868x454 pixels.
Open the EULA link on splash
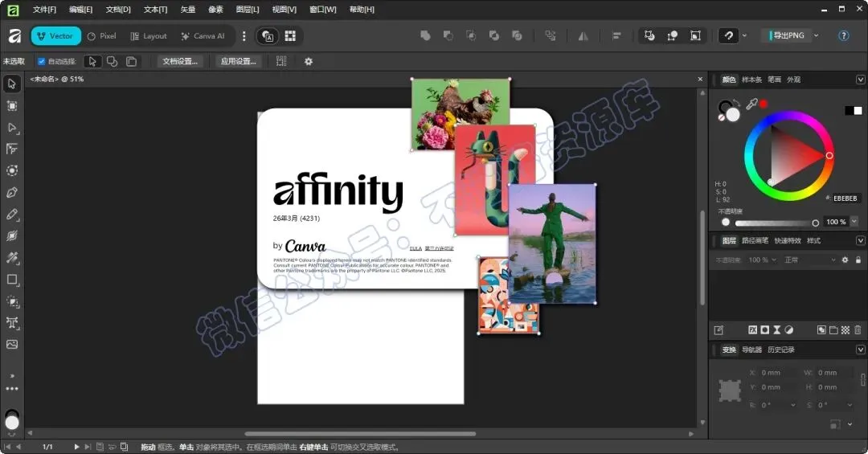coord(416,248)
